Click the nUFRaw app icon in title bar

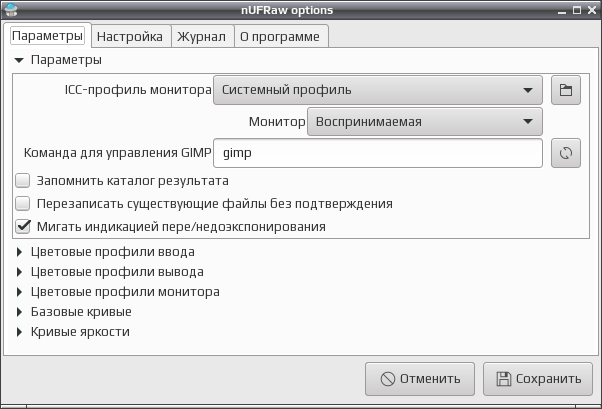[12, 10]
